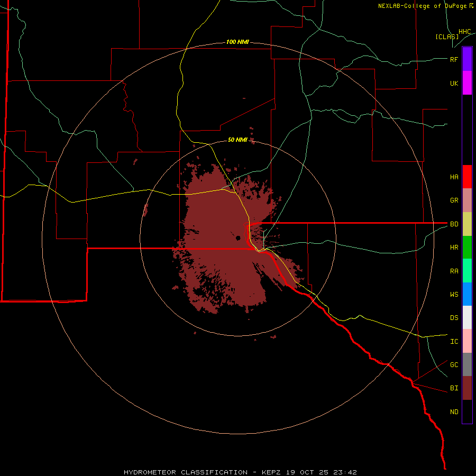Screen dimensions: 476x476
Task: Click the light pink IC legend swatch
Action: pos(467,341)
